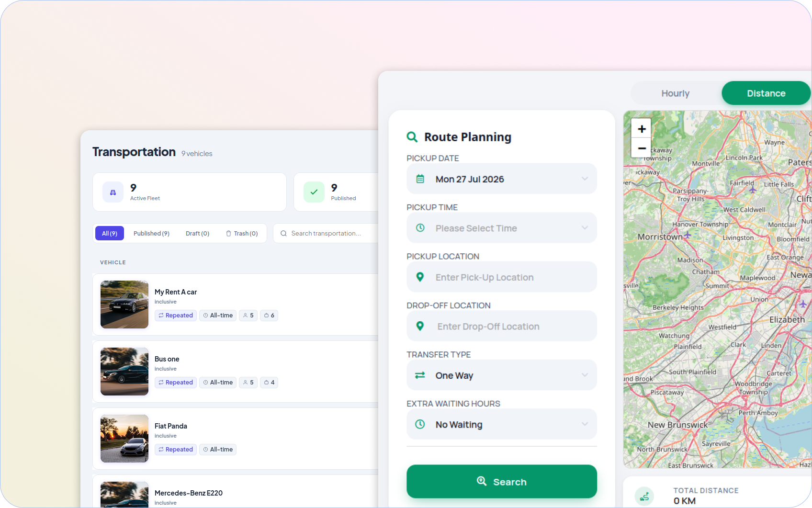Click Morristown on the map
Image resolution: width=812 pixels, height=508 pixels.
pyautogui.click(x=660, y=237)
